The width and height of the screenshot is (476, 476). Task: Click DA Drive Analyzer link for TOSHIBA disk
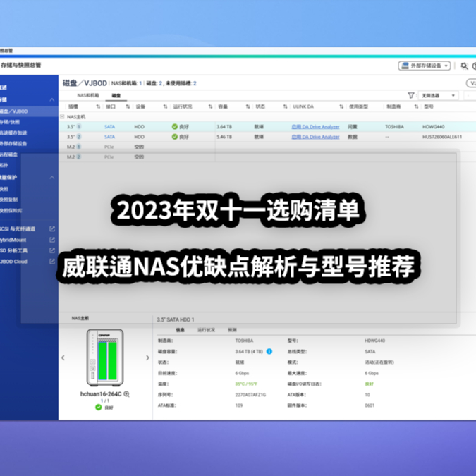pos(315,127)
